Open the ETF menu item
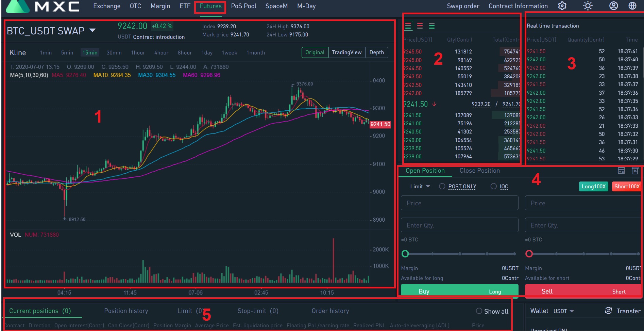Image resolution: width=644 pixels, height=331 pixels. (x=185, y=6)
